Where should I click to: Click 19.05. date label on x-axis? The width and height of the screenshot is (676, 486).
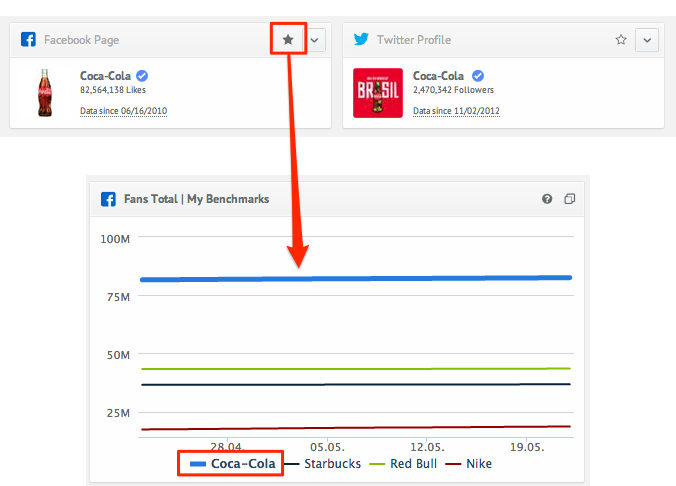pyautogui.click(x=527, y=447)
